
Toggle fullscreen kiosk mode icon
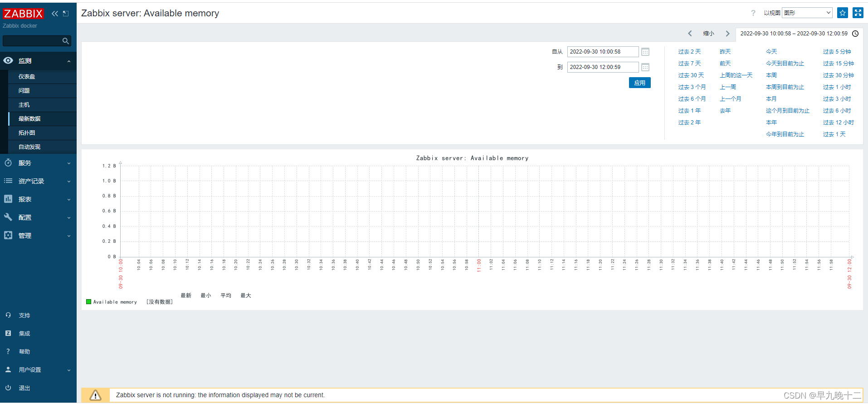tap(858, 13)
